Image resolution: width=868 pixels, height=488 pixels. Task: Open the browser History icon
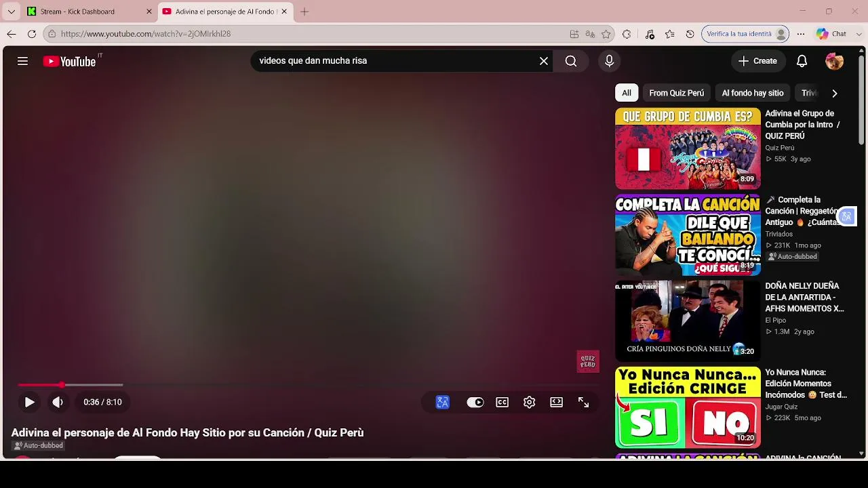click(690, 34)
